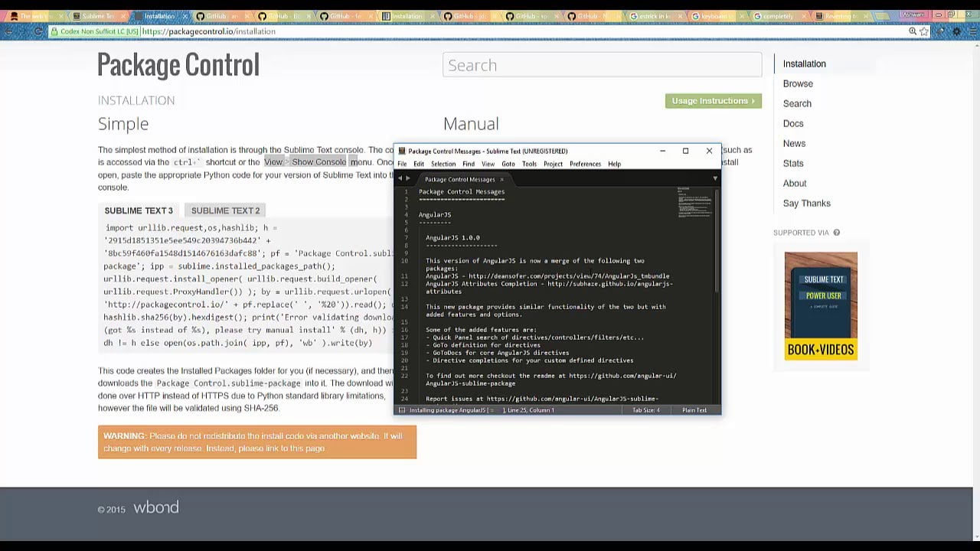
Task: Open the File menu in Sublime Text
Action: pos(402,164)
